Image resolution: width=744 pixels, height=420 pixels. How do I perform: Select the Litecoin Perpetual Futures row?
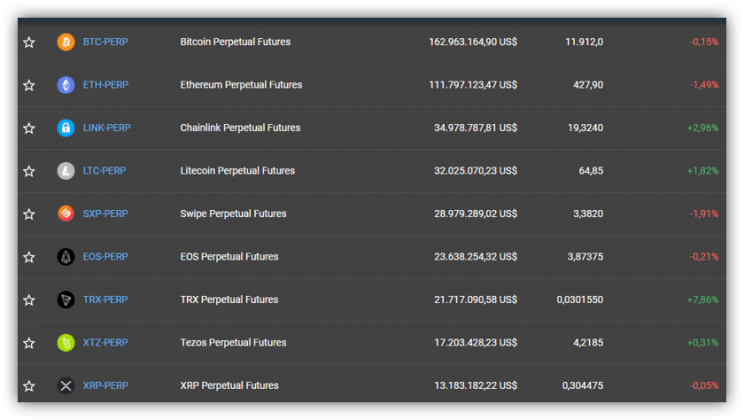click(372, 171)
